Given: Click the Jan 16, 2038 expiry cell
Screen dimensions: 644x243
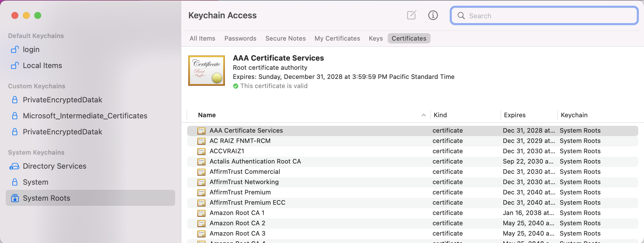Looking at the screenshot, I should 528,213.
